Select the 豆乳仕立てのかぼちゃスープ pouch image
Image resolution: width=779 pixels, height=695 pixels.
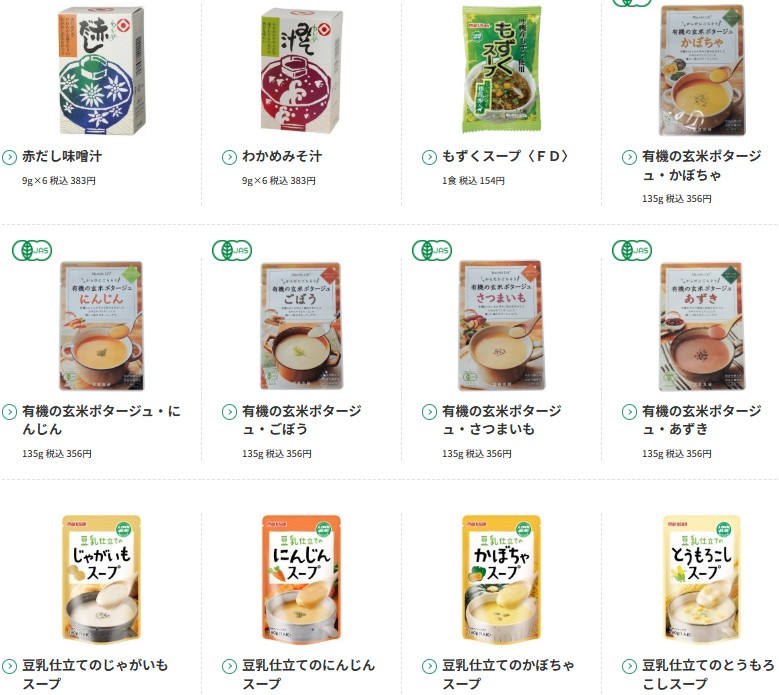point(501,579)
